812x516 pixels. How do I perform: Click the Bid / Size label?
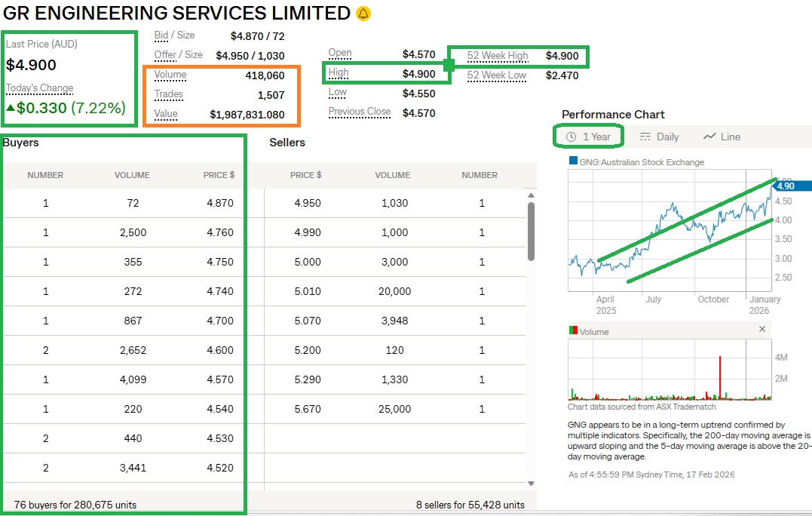point(174,35)
